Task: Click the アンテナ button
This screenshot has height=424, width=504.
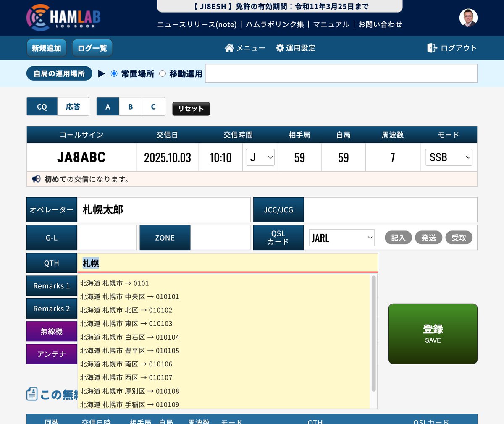Action: [52, 354]
